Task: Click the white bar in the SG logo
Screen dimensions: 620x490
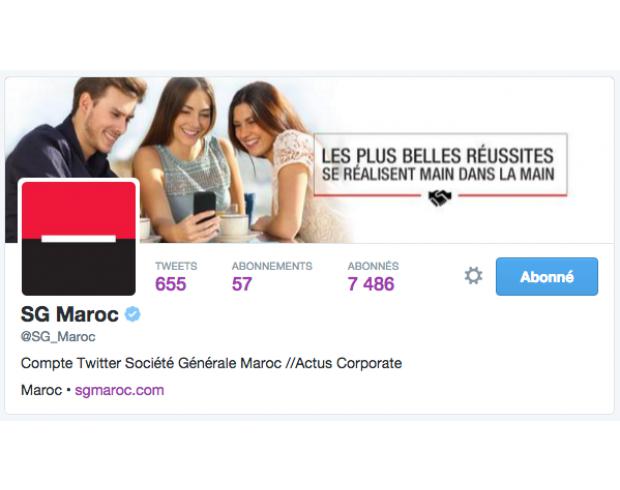Action: [79, 239]
